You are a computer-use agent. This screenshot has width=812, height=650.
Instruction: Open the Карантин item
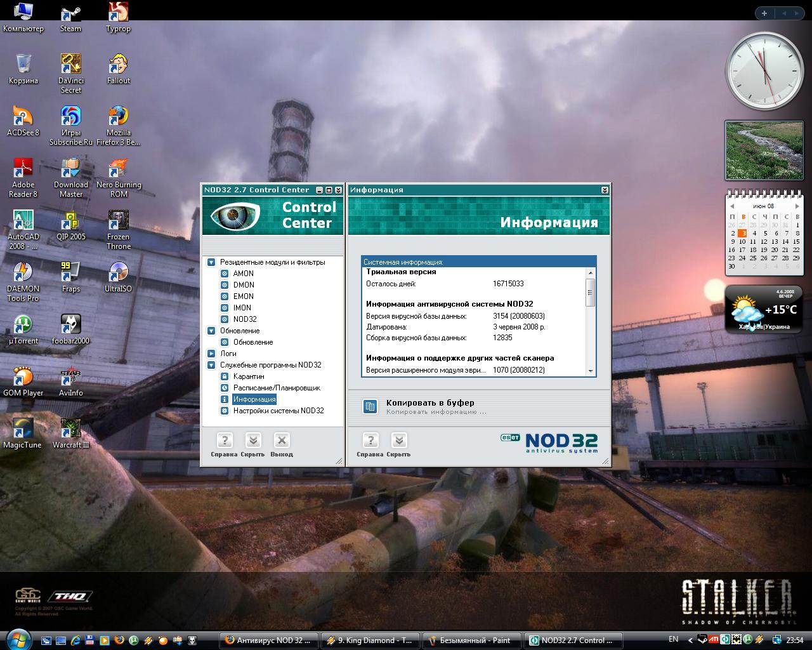[249, 376]
